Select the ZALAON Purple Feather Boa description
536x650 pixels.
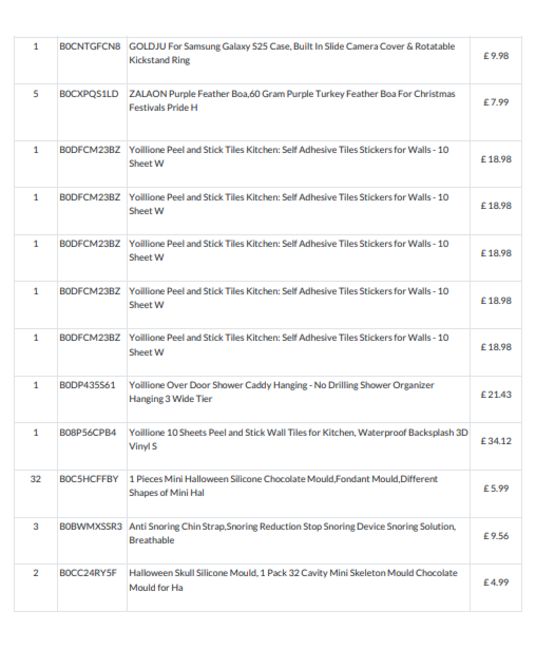(x=292, y=100)
